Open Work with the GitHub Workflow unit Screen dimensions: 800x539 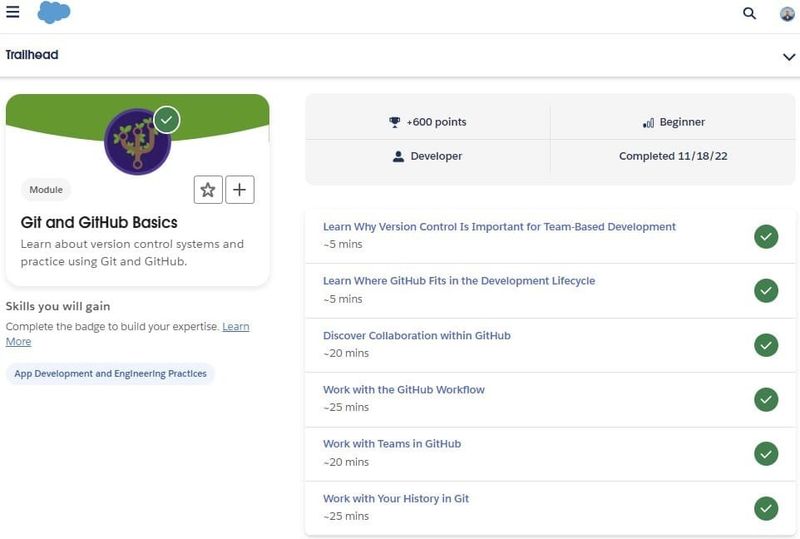[x=404, y=389]
